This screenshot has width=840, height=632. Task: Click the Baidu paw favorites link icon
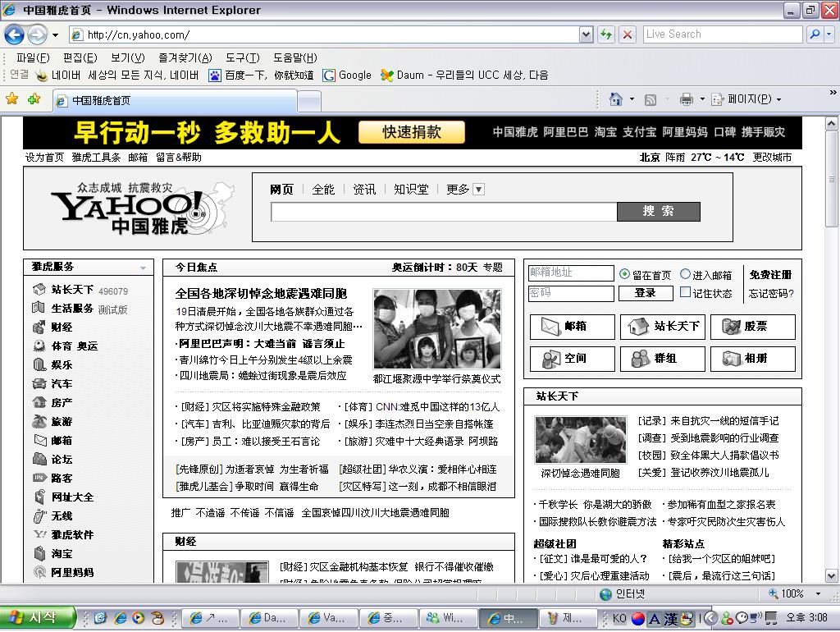point(215,76)
